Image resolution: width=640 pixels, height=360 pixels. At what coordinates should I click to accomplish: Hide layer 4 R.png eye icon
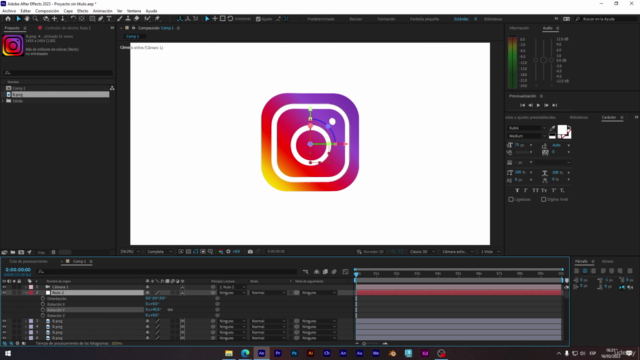[4, 327]
